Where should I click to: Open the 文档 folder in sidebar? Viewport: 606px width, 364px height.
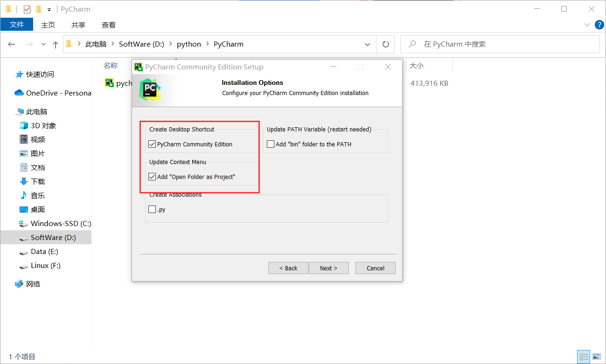38,168
